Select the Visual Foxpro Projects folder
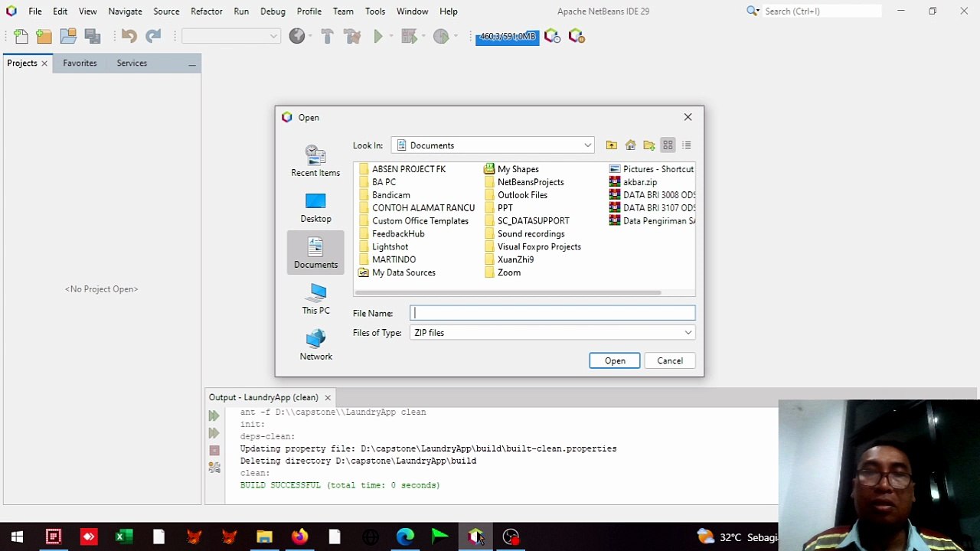Image resolution: width=980 pixels, height=551 pixels. pyautogui.click(x=532, y=246)
